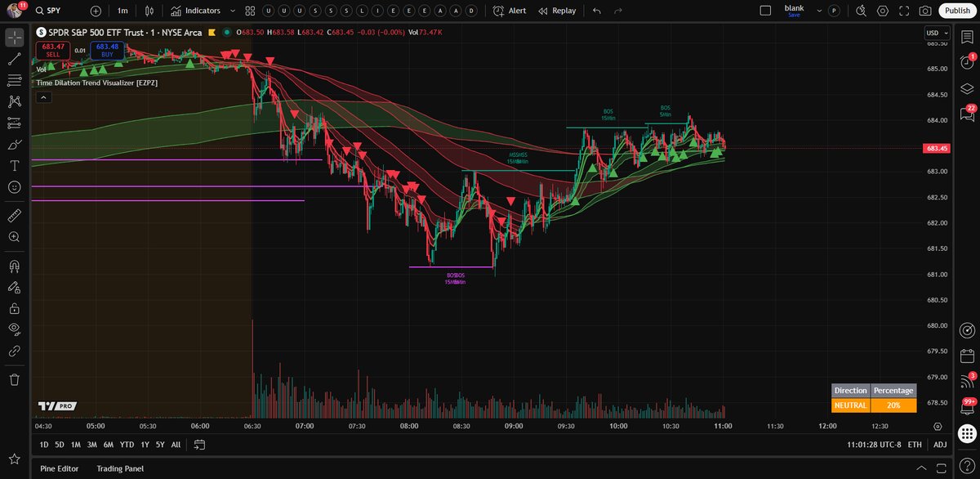Select the crosshair cursor tool

pyautogui.click(x=14, y=38)
